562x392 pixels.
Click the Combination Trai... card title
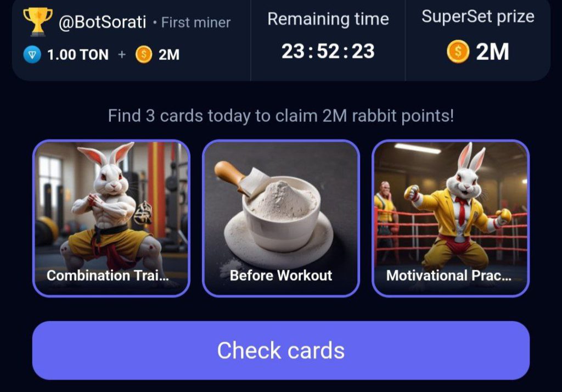[108, 276]
